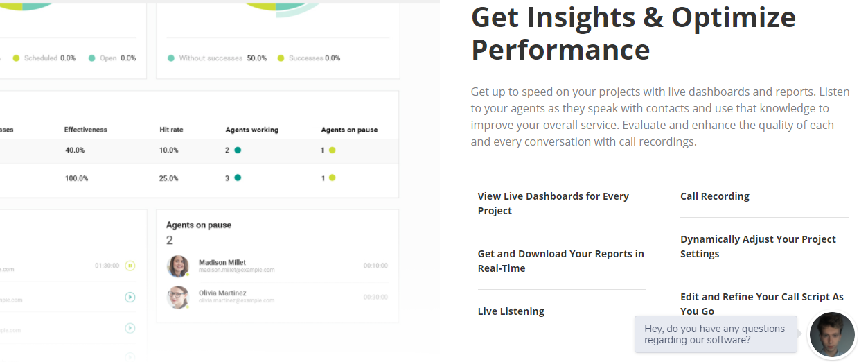Click the yellow pause icon beside 01:30:00
Screen dimensions: 868x362
130,266
